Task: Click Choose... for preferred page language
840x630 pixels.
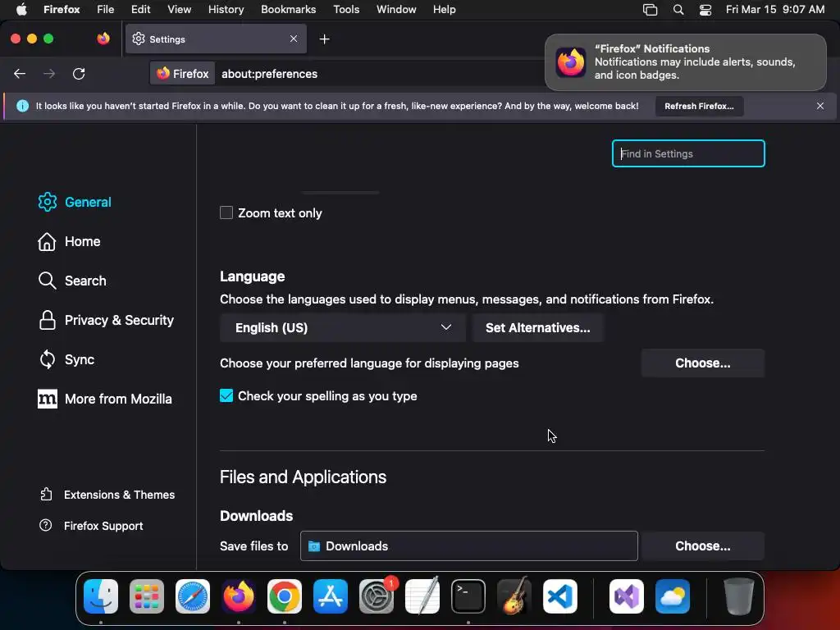Action: click(702, 363)
